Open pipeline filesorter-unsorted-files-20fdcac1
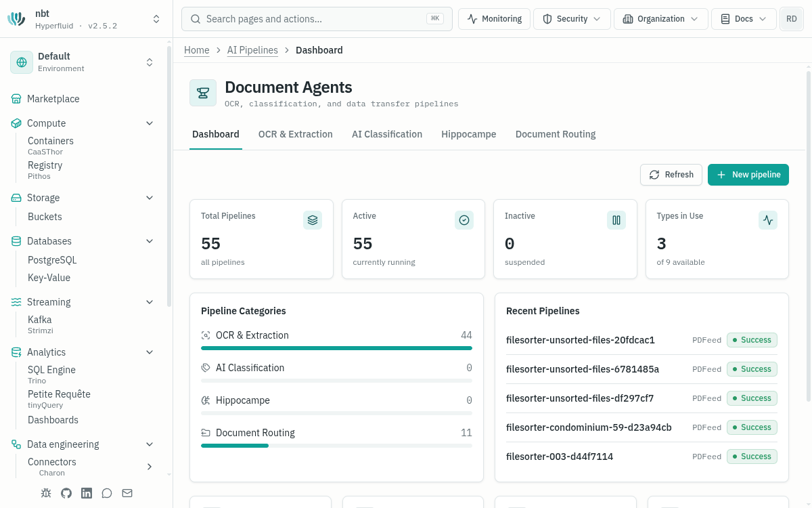Screen dimensions: 812x508 point(581,340)
